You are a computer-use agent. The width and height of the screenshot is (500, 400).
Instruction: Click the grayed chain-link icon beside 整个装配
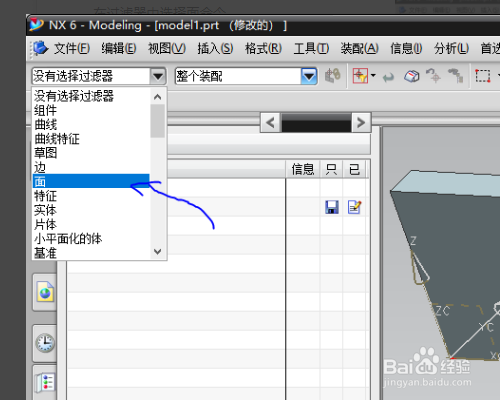click(333, 76)
